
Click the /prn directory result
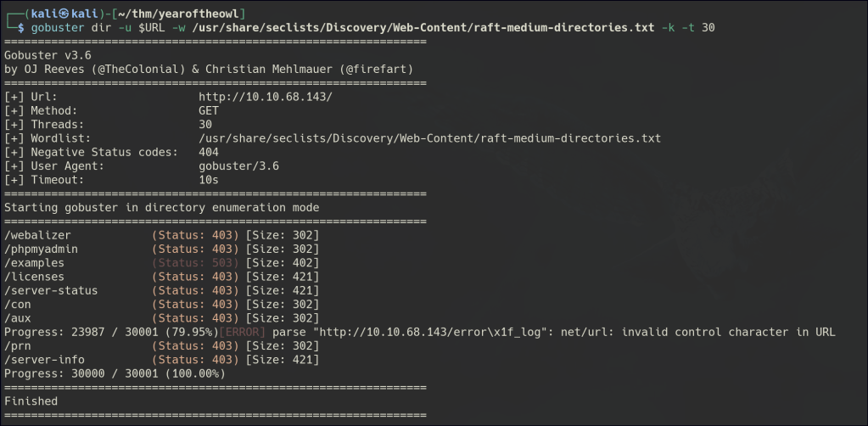(18, 345)
